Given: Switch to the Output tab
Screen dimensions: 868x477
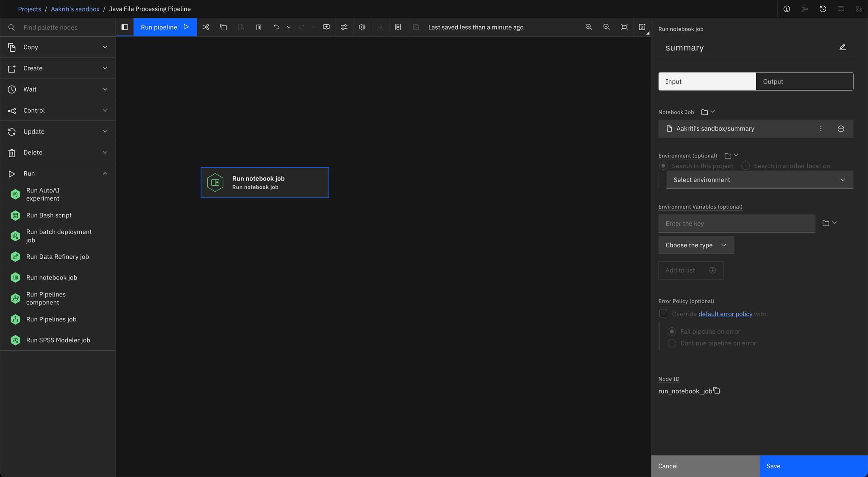Looking at the screenshot, I should pos(804,81).
